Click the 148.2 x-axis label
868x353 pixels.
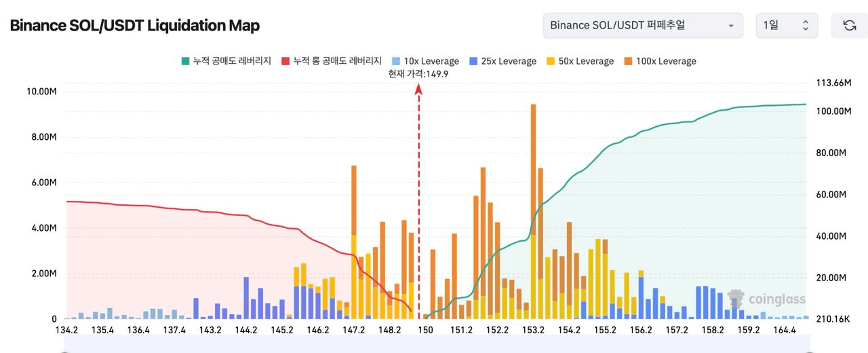pyautogui.click(x=390, y=331)
